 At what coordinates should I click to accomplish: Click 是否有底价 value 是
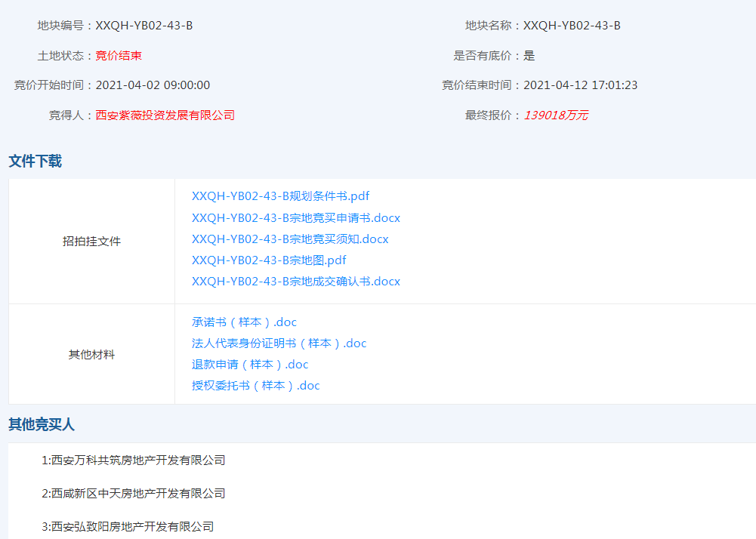pyautogui.click(x=529, y=56)
